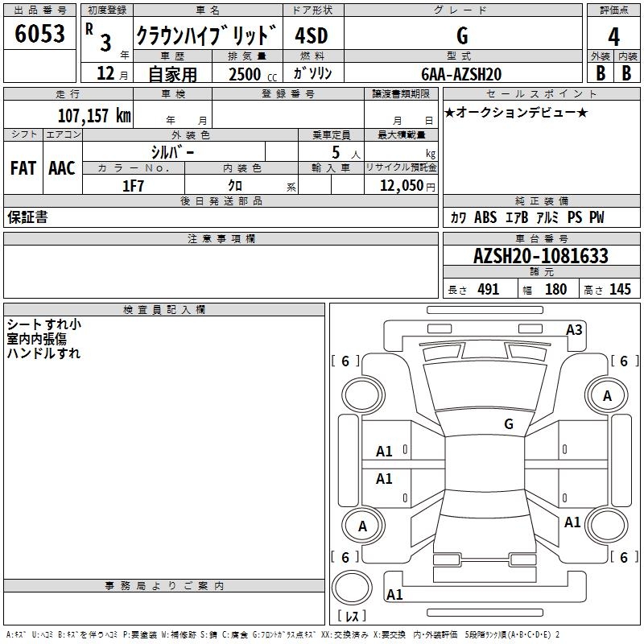Click the 4SD door shape cell

click(312, 35)
